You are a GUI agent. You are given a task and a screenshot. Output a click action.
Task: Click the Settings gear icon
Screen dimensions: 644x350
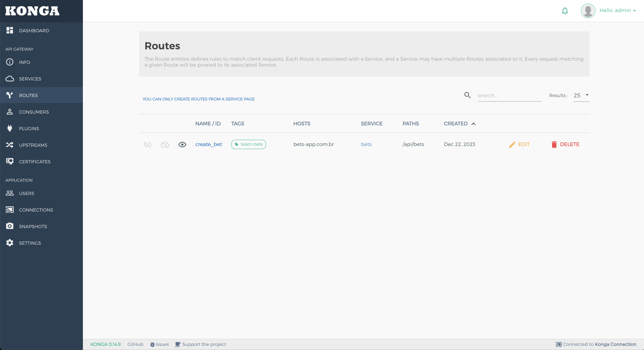coord(10,243)
